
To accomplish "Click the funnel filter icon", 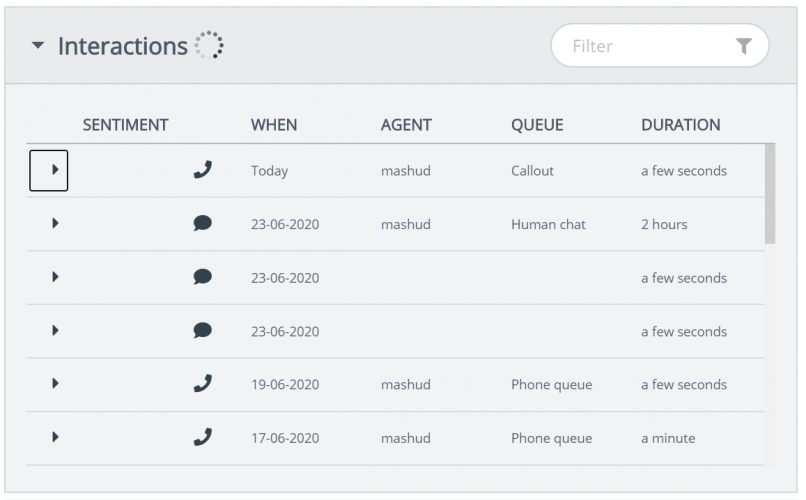I will point(743,46).
